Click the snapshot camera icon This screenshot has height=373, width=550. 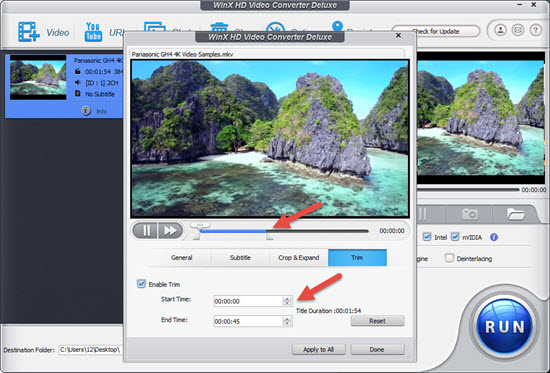[x=470, y=214]
